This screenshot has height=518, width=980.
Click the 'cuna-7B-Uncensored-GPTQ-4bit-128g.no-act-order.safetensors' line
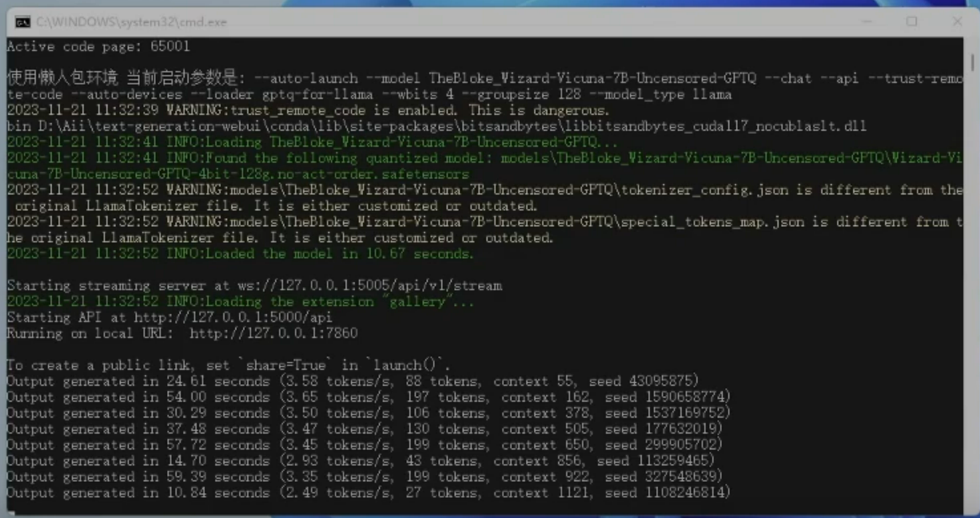[238, 174]
